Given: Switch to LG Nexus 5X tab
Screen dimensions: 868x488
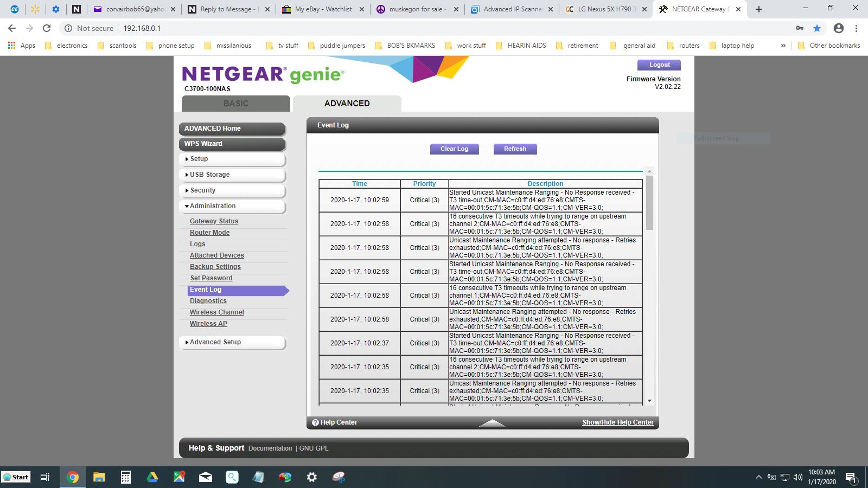Looking at the screenshot, I should 607,9.
